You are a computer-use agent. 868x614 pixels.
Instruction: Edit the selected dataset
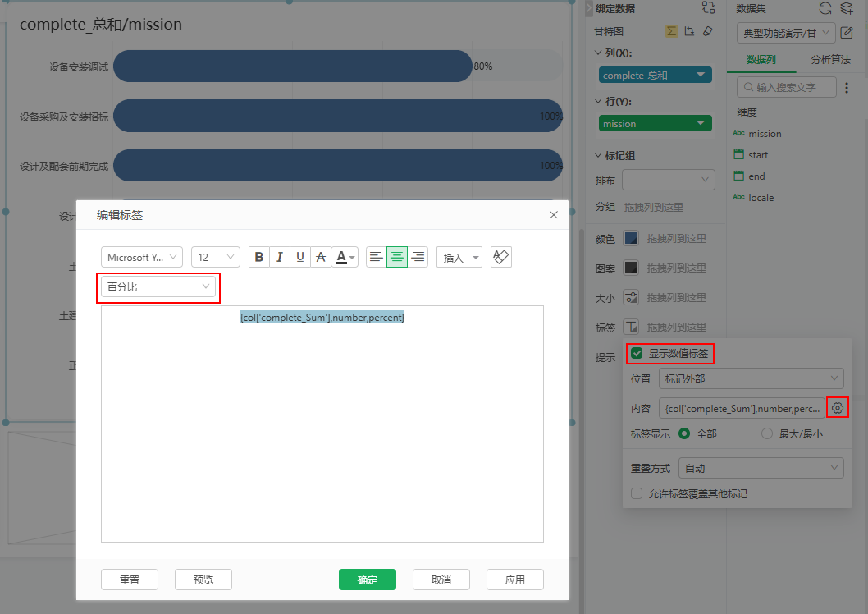click(847, 33)
